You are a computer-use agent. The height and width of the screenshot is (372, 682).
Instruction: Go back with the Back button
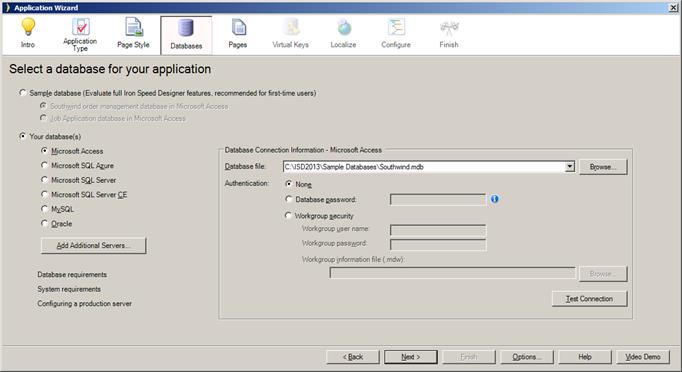tap(353, 357)
